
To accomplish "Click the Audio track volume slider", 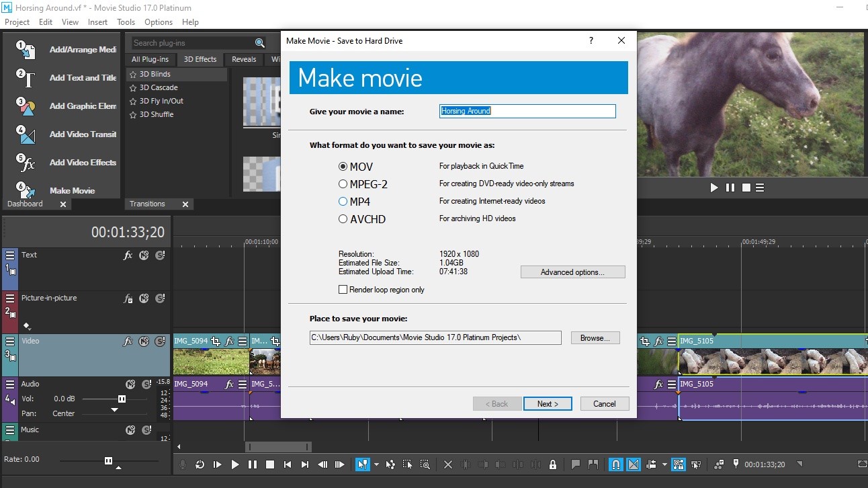I will [121, 399].
